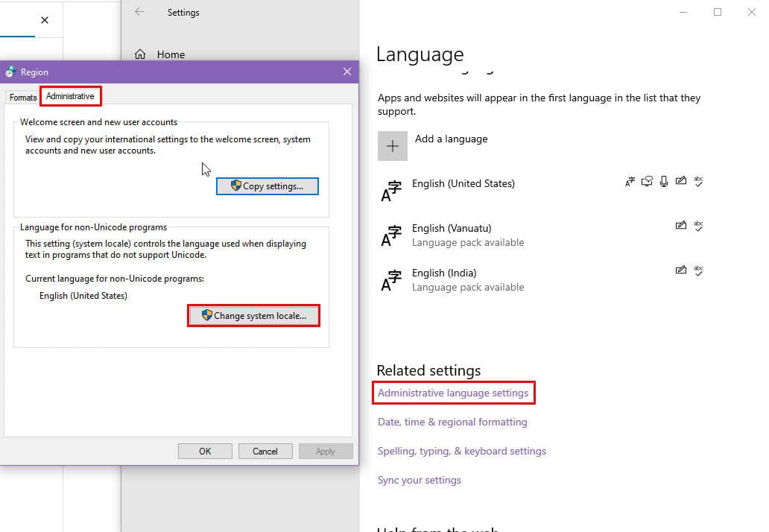Open Sync your settings link

pos(420,480)
